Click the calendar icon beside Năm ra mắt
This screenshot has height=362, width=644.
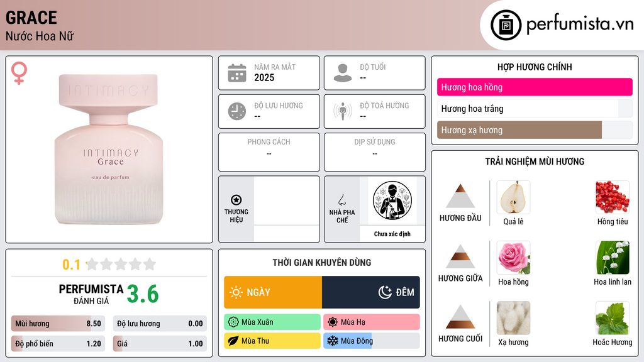tap(237, 73)
